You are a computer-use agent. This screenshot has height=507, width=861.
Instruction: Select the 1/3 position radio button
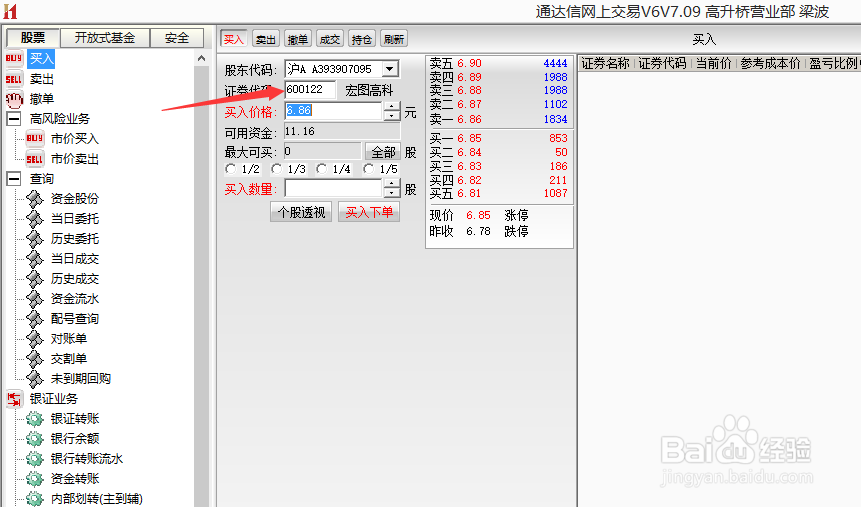click(276, 169)
